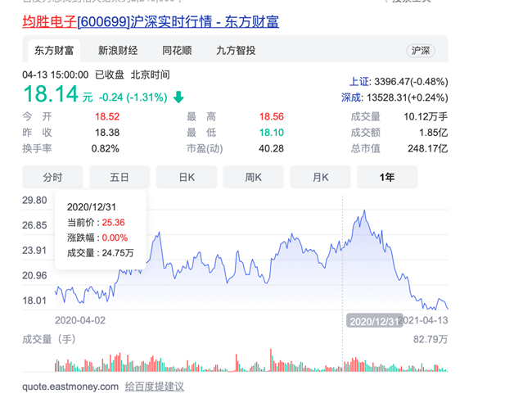The width and height of the screenshot is (532, 398).
Task: Click the 29.80 y-axis price label
Action: [34, 201]
